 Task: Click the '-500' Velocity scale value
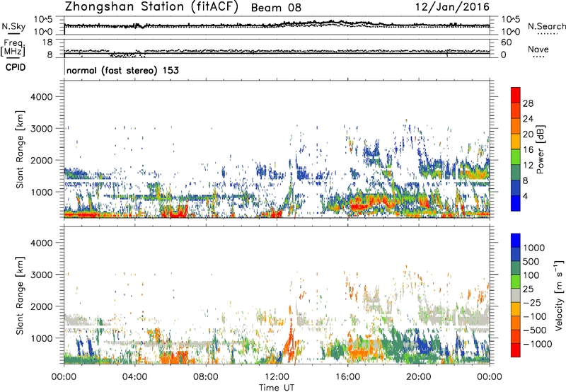tap(535, 330)
